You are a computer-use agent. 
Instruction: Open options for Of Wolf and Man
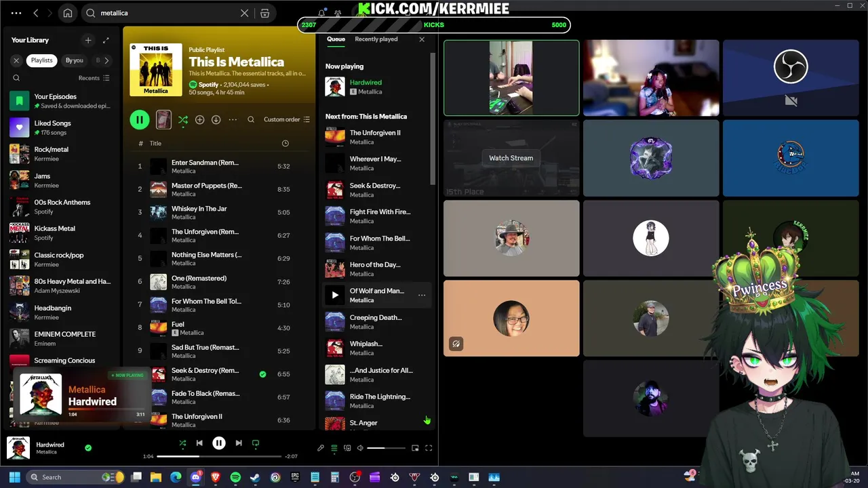point(422,295)
